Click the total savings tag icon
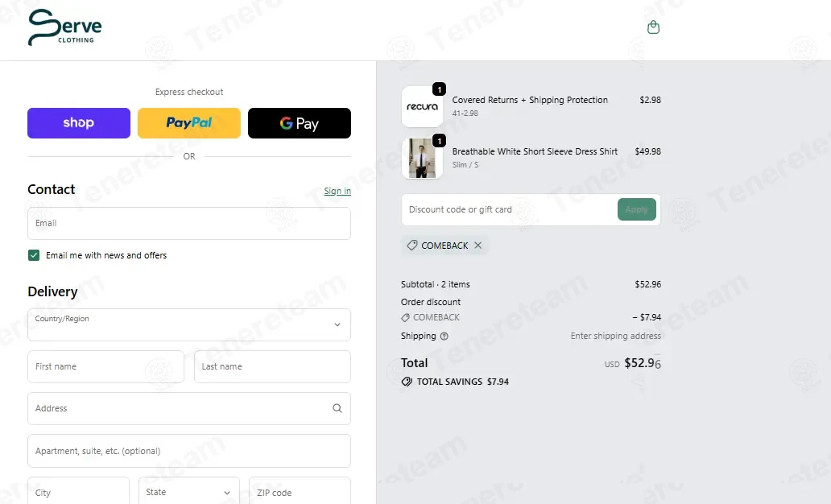 click(x=407, y=382)
